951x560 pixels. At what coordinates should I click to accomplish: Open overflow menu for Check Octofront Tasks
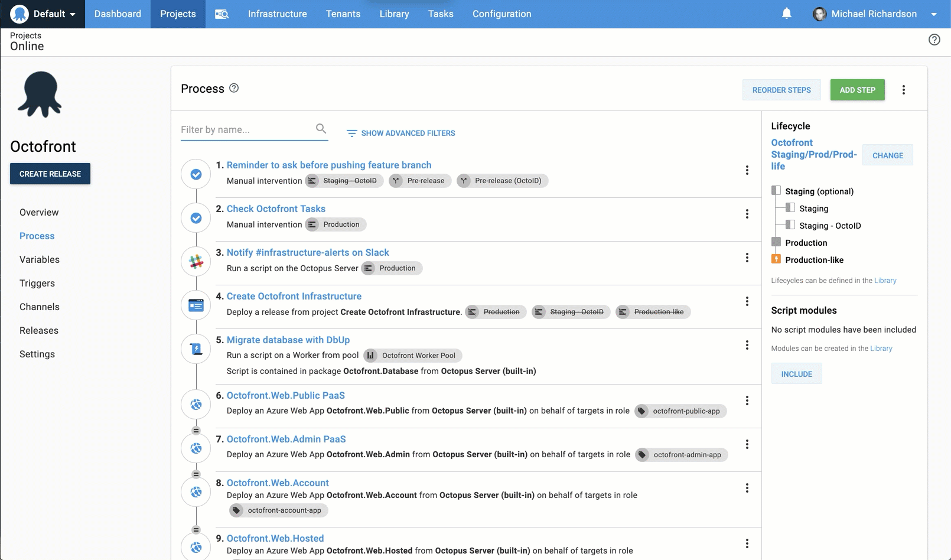[747, 214]
